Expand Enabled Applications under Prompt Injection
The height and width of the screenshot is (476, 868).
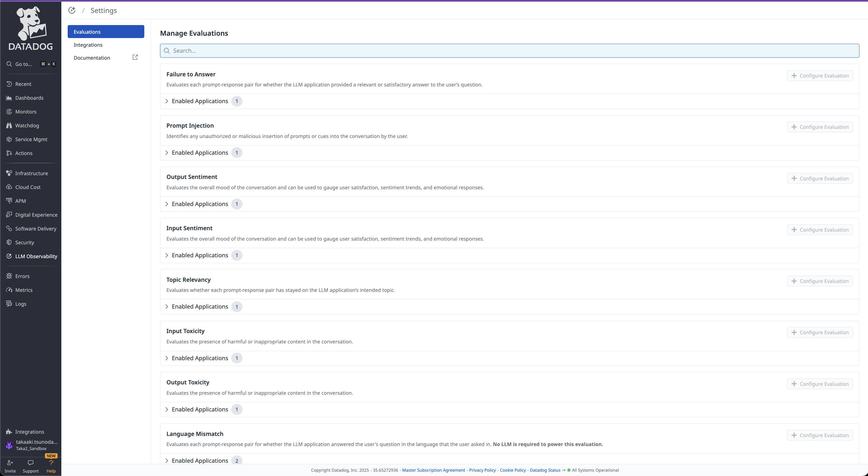(200, 153)
